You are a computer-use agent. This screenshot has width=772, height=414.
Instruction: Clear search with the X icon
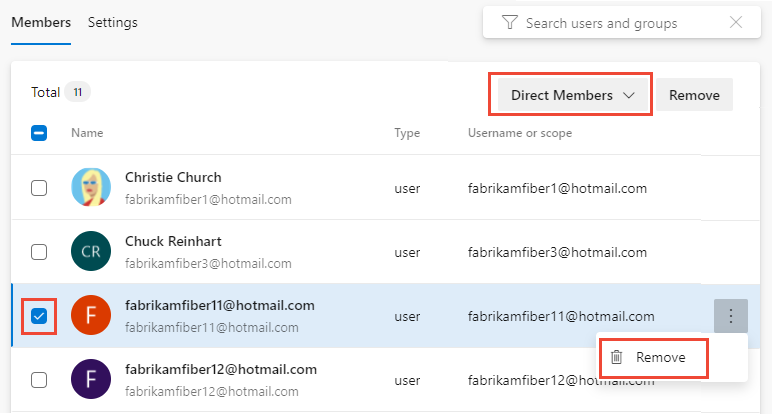click(736, 22)
